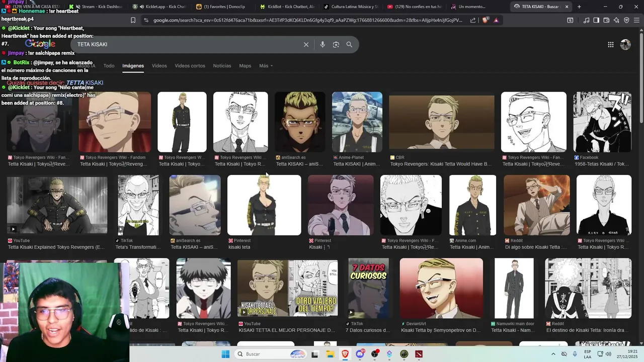This screenshot has height=362, width=644.
Task: Open Leo AI sparkle icon
Action: tap(616, 20)
